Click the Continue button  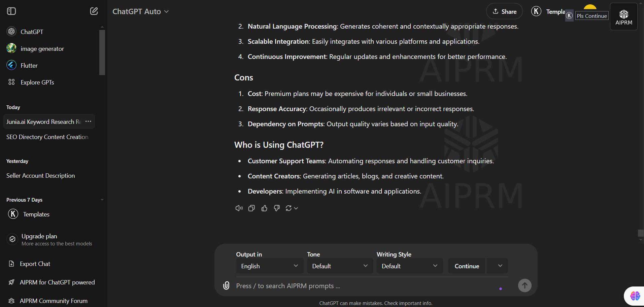coord(467,266)
